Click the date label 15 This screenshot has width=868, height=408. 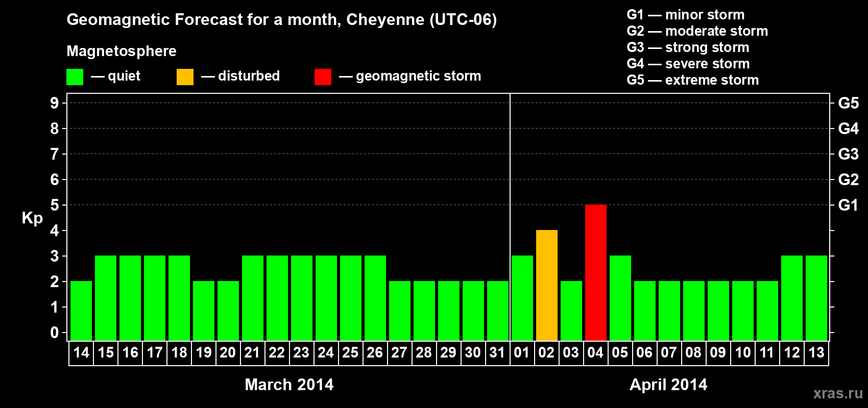(106, 352)
